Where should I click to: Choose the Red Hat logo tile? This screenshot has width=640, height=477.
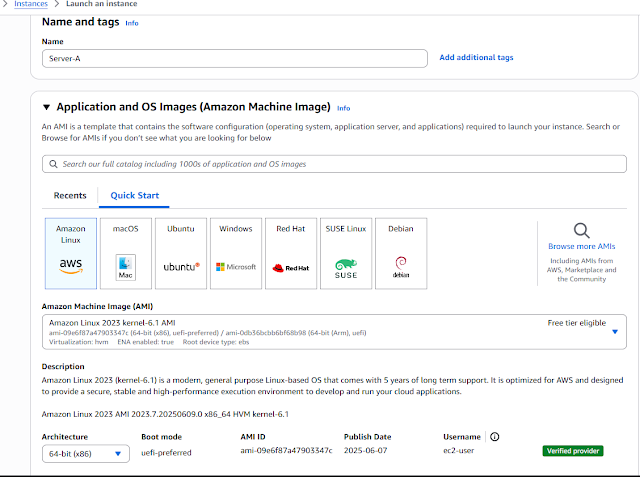point(291,267)
